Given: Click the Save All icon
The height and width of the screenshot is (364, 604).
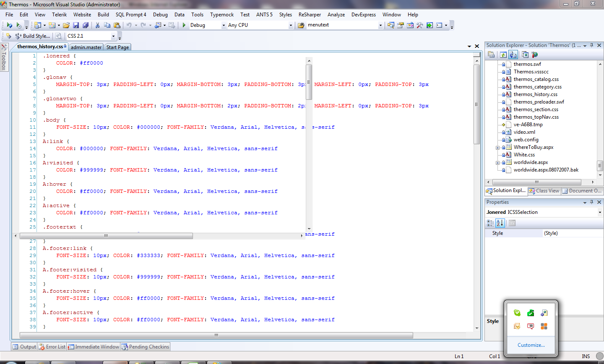Looking at the screenshot, I should [85, 25].
